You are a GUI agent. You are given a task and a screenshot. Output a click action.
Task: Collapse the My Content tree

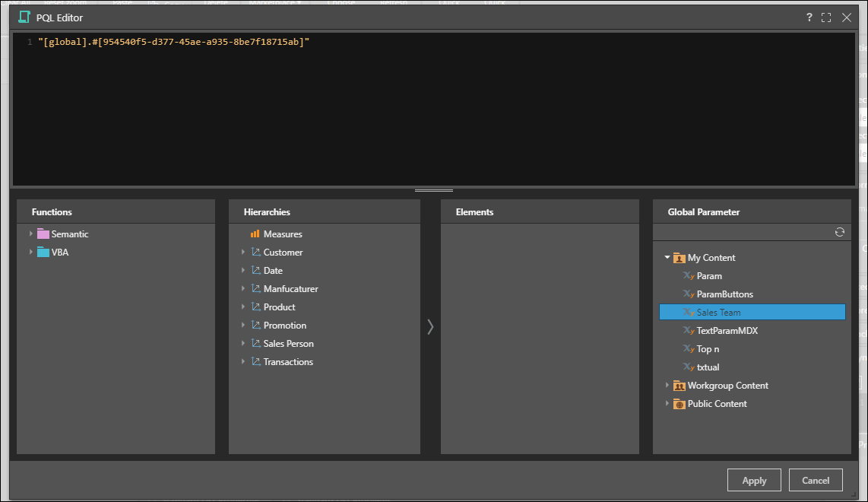pyautogui.click(x=667, y=257)
